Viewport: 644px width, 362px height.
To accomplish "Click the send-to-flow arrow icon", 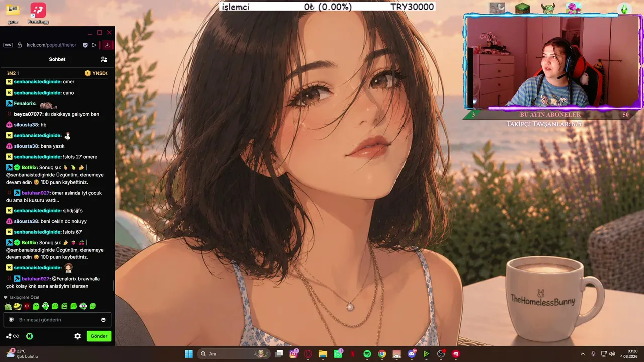I will pyautogui.click(x=94, y=45).
